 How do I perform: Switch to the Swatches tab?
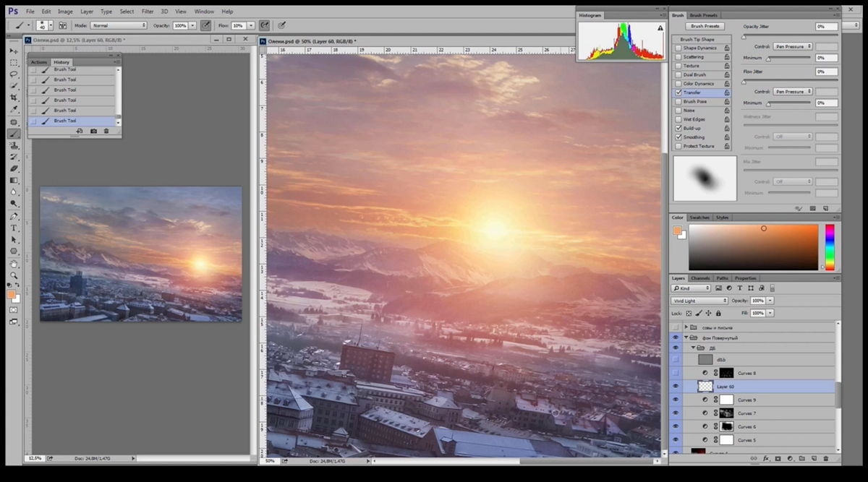click(x=699, y=218)
